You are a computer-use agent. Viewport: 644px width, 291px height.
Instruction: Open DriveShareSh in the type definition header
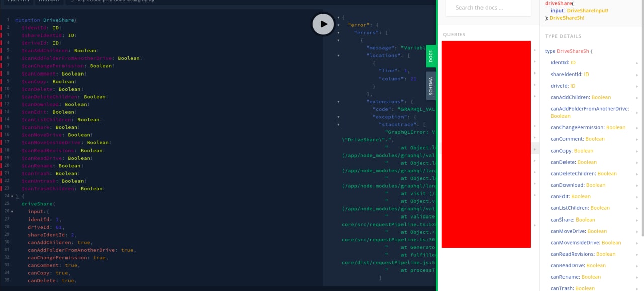[573, 51]
